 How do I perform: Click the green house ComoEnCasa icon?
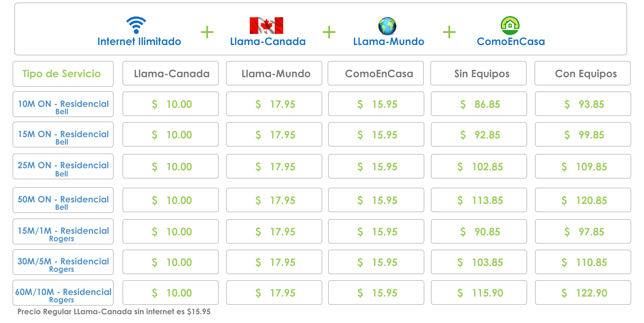(510, 25)
